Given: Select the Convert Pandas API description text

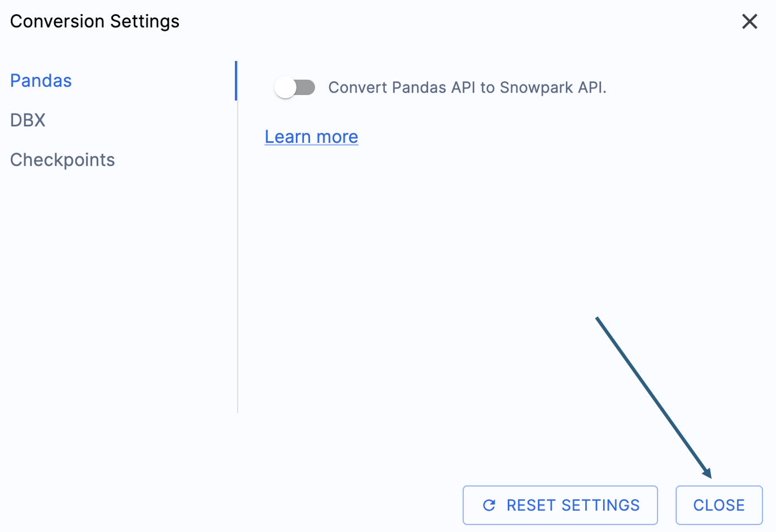Looking at the screenshot, I should point(467,87).
